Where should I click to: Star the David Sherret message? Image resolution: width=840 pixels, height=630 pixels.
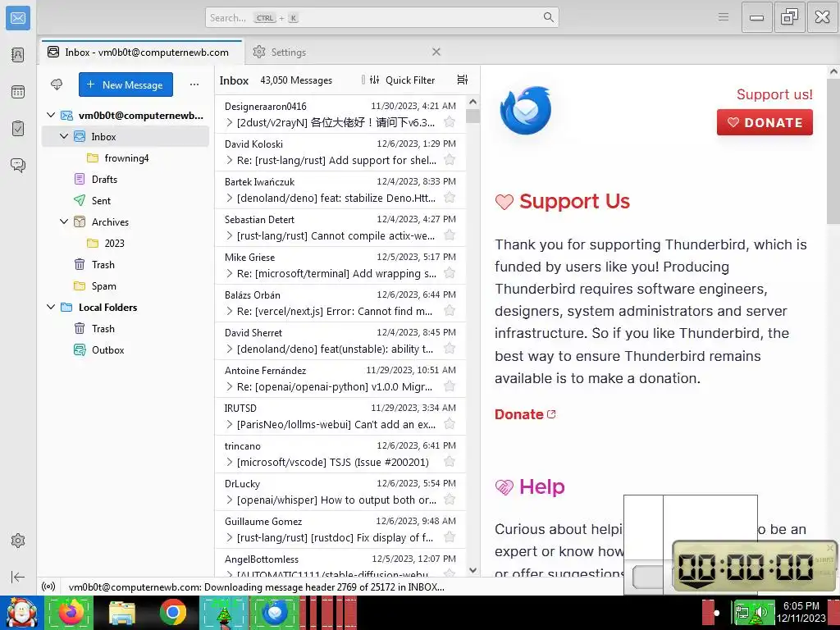pyautogui.click(x=450, y=349)
